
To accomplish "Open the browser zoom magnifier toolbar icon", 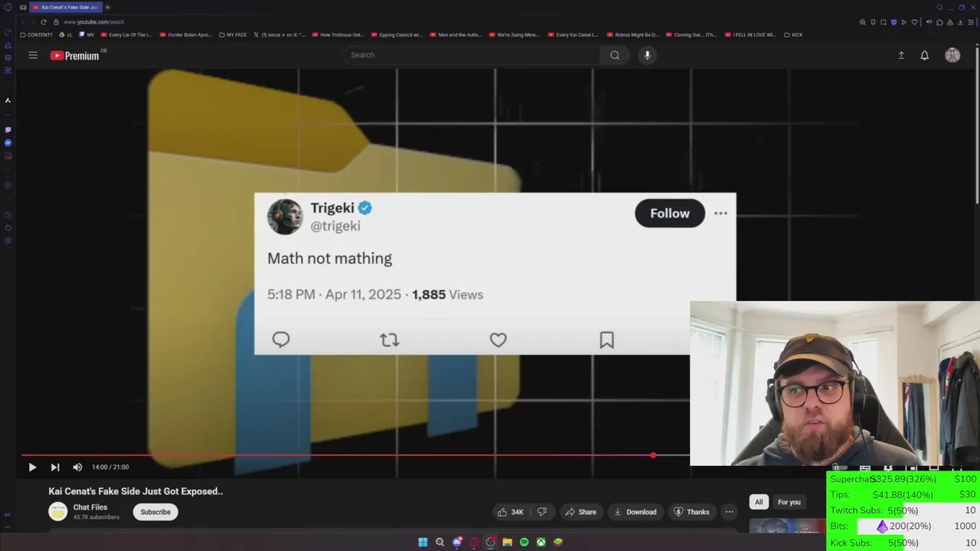I will [863, 22].
